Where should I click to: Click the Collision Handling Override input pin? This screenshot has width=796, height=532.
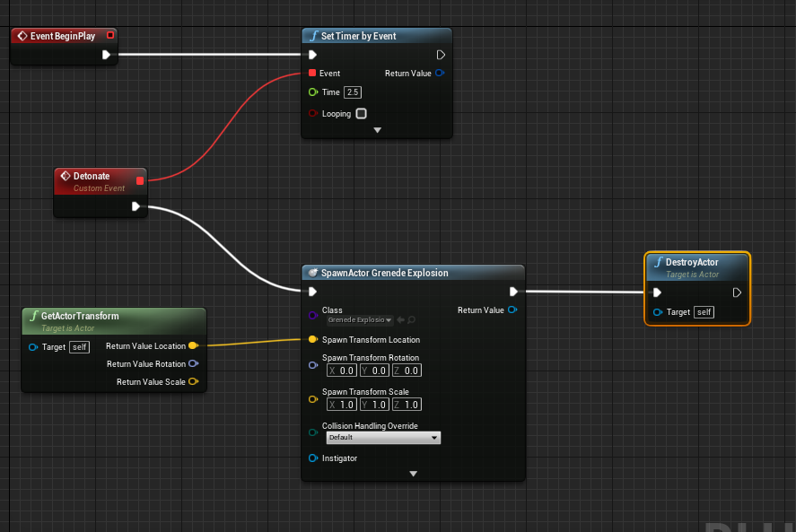[x=313, y=432]
